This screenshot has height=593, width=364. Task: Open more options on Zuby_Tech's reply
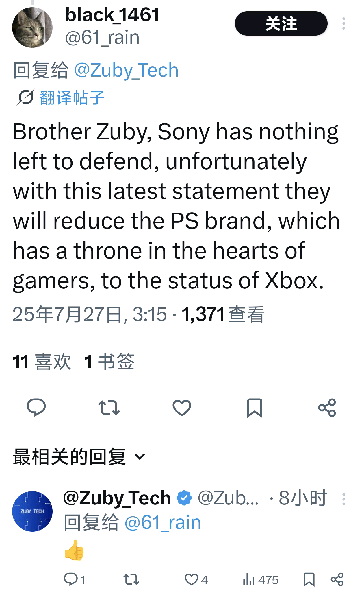click(x=343, y=499)
